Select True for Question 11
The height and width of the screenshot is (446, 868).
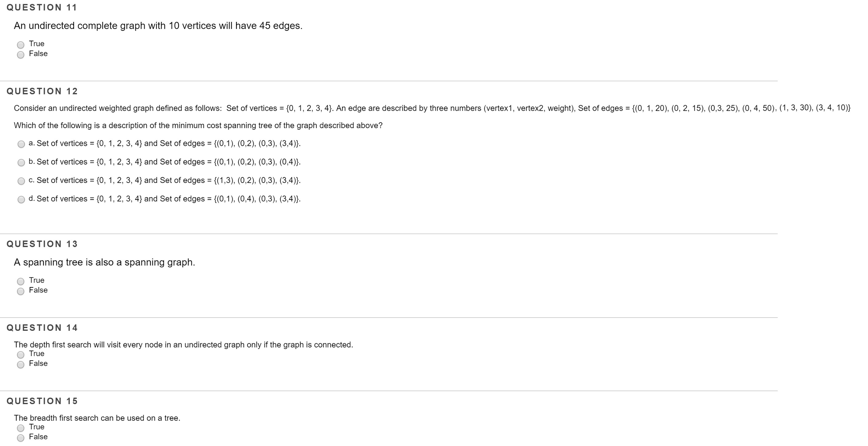click(21, 44)
